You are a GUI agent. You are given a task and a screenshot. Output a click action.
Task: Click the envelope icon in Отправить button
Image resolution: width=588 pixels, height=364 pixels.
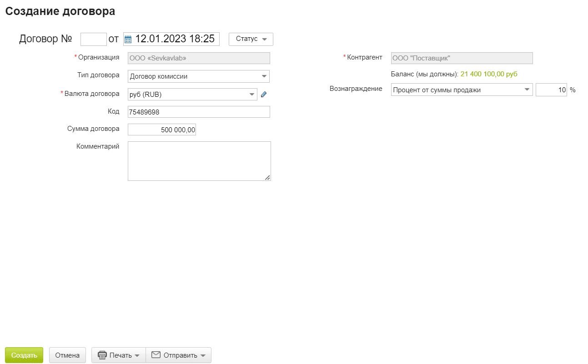coord(156,355)
